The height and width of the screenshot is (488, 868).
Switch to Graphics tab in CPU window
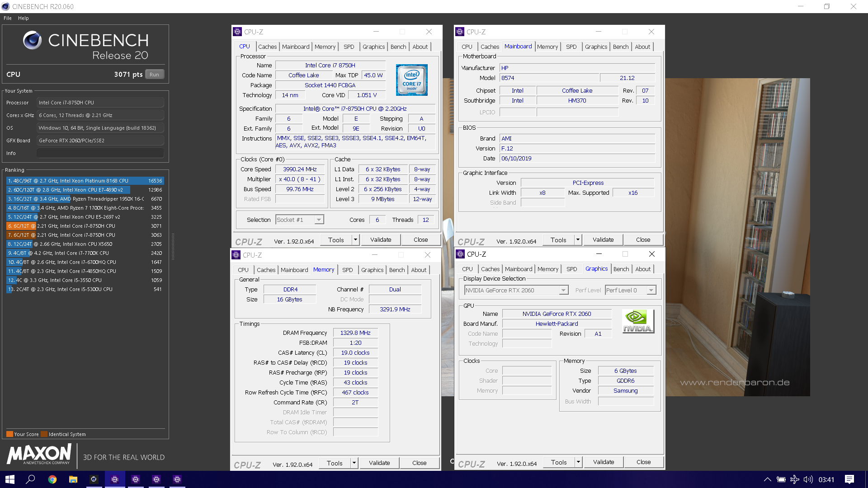point(373,47)
